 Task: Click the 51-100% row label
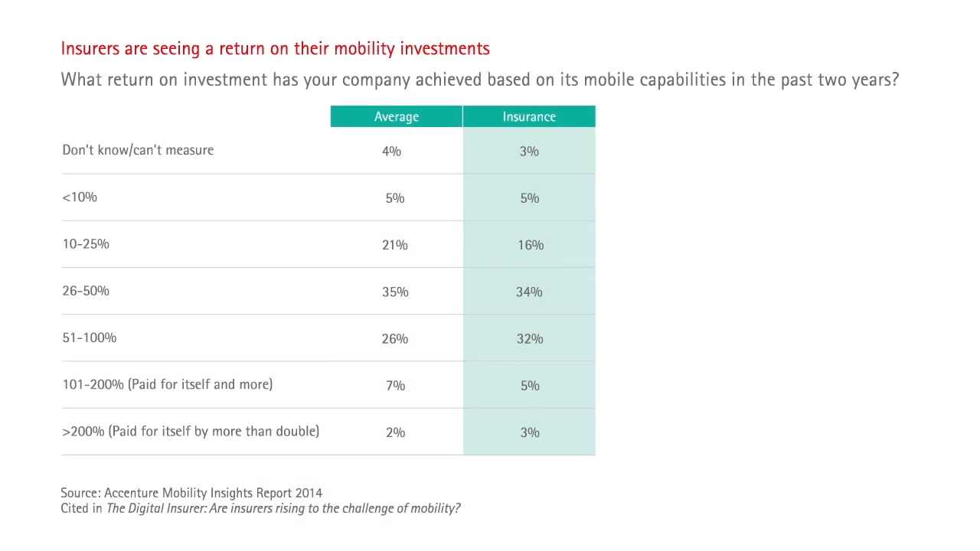(x=89, y=337)
